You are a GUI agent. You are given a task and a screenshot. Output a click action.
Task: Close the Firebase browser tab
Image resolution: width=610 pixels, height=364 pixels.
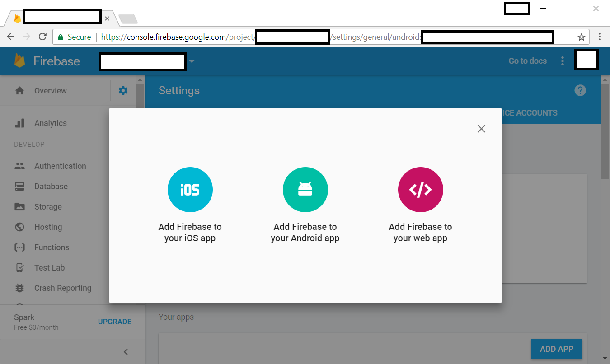coord(107,19)
